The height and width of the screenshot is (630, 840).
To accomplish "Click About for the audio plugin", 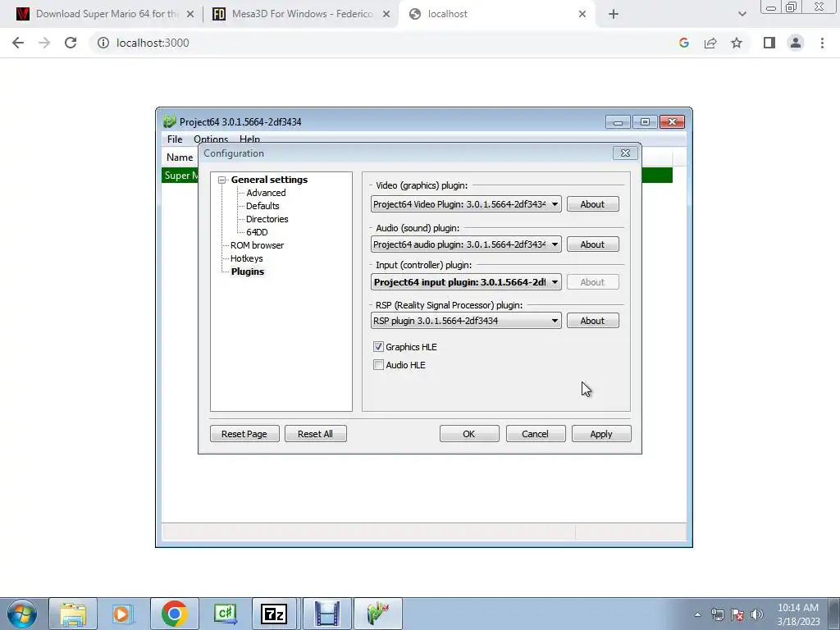I will tap(592, 244).
